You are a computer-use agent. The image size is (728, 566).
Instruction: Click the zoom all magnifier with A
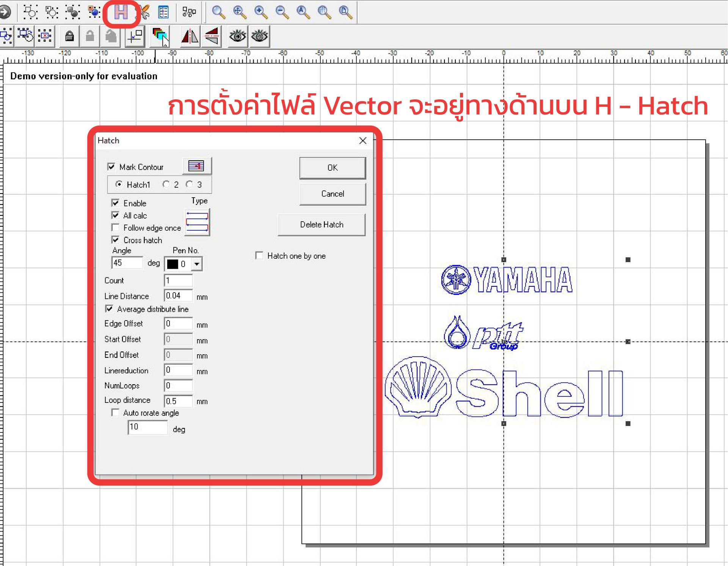point(303,13)
